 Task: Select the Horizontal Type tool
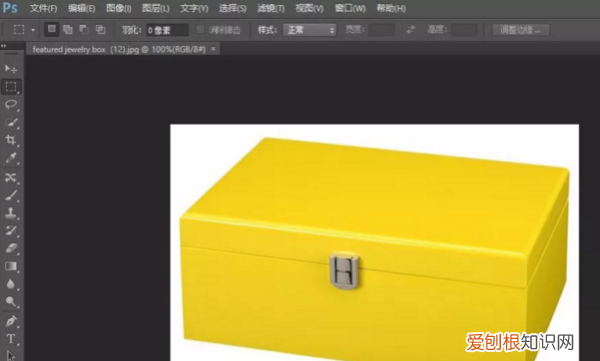click(11, 339)
